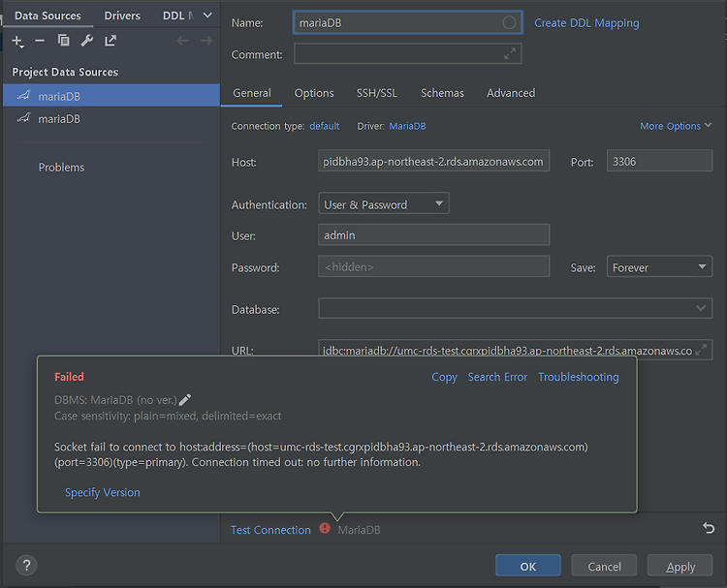Open the Options tab
Screen dimensions: 727x588
click(314, 93)
